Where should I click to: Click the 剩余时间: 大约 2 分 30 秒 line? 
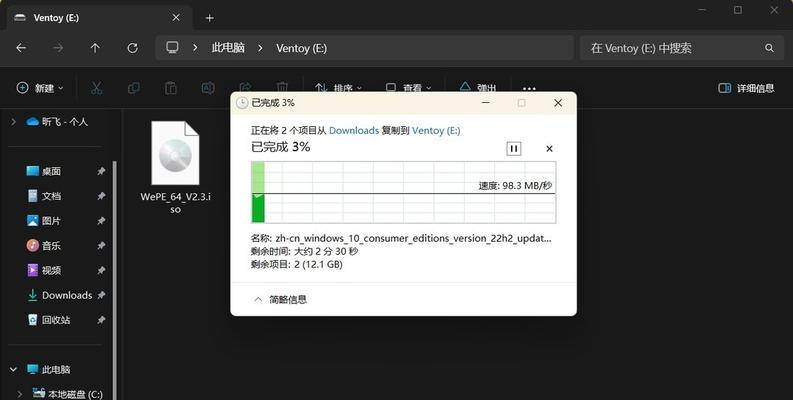coord(304,251)
